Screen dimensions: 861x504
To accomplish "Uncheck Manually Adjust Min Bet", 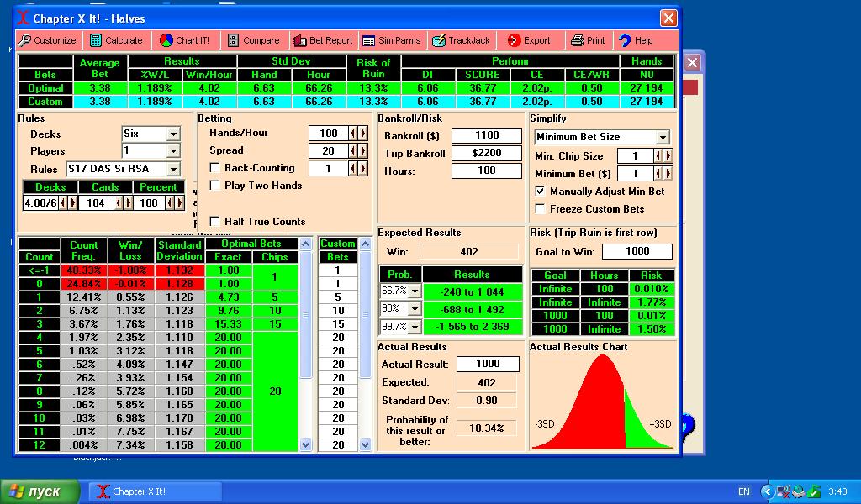I will tap(541, 192).
